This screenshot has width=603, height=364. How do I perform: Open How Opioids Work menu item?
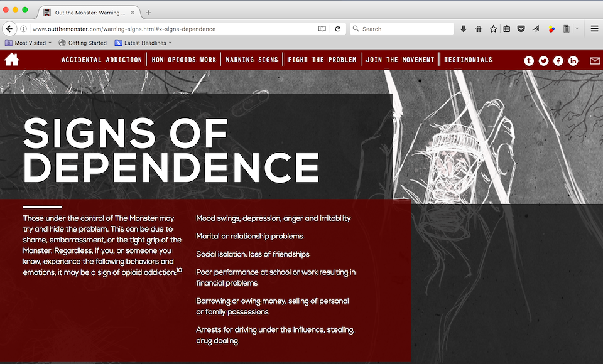click(x=184, y=60)
